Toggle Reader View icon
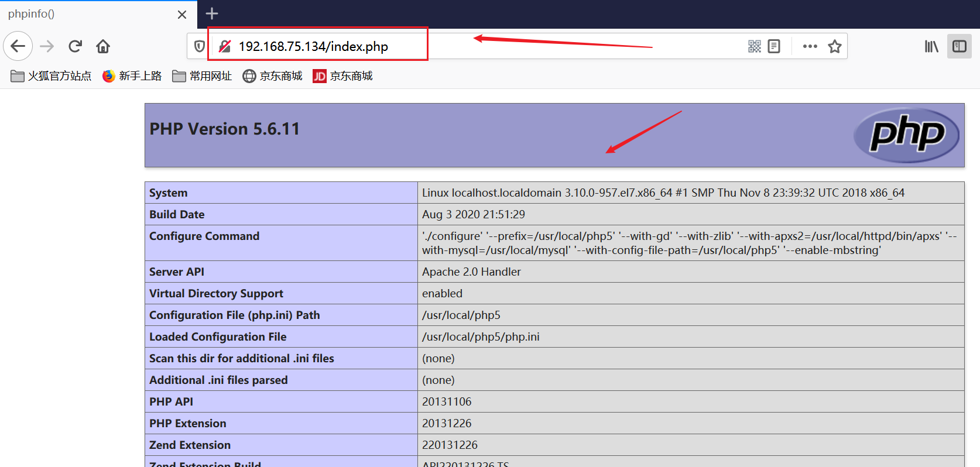This screenshot has width=980, height=467. 774,46
